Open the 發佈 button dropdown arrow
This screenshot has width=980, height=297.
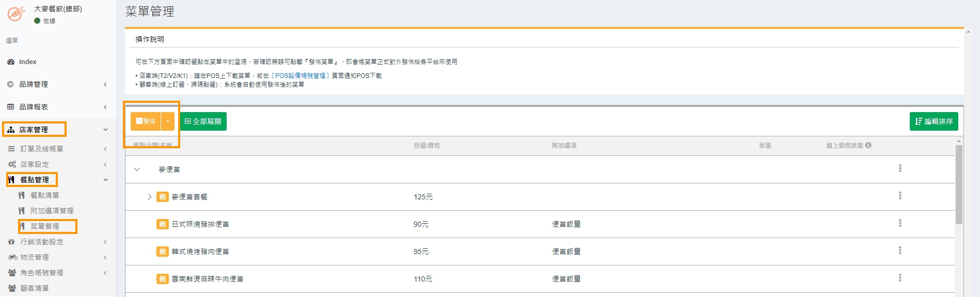[168, 121]
